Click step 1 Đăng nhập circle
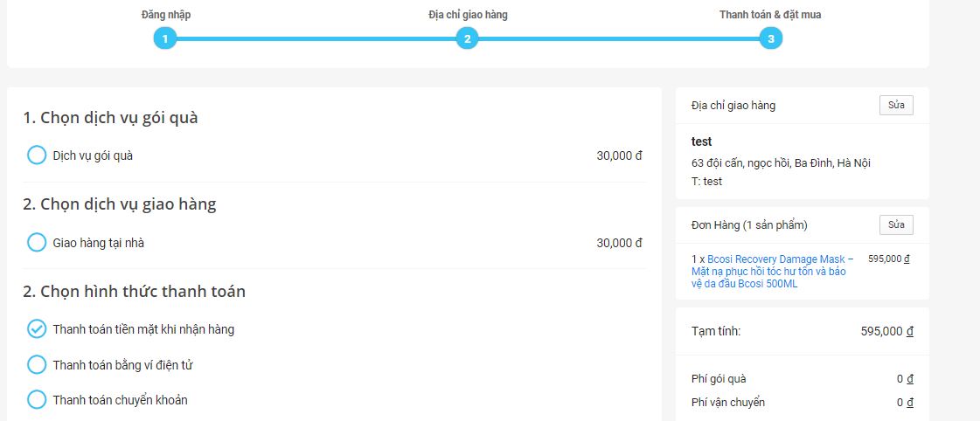980x421 pixels. pyautogui.click(x=165, y=38)
